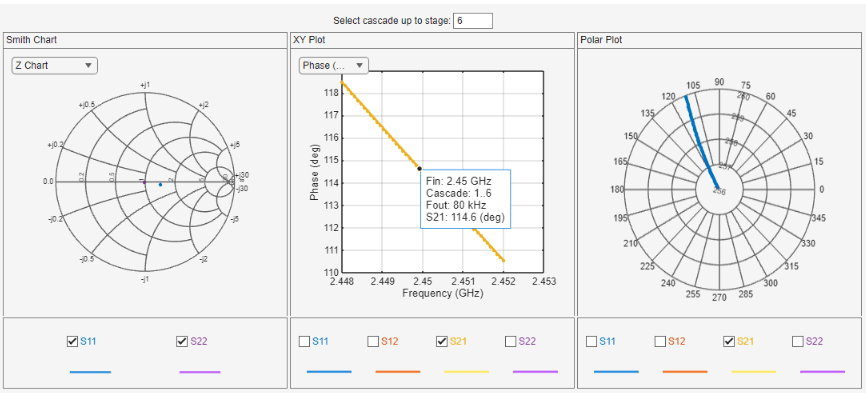Viewport: 866px width, 393px height.
Task: Enable S12 checkbox under Polar Plot
Action: tap(660, 342)
